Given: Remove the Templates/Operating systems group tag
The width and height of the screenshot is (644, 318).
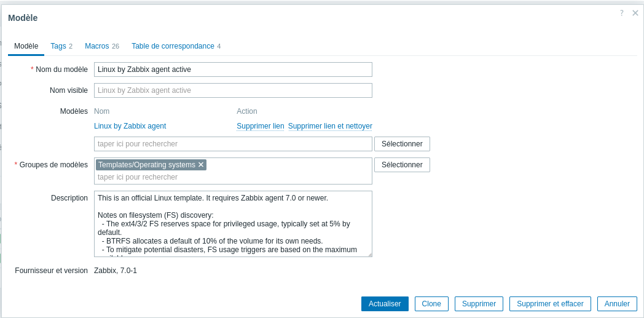Looking at the screenshot, I should tap(201, 165).
